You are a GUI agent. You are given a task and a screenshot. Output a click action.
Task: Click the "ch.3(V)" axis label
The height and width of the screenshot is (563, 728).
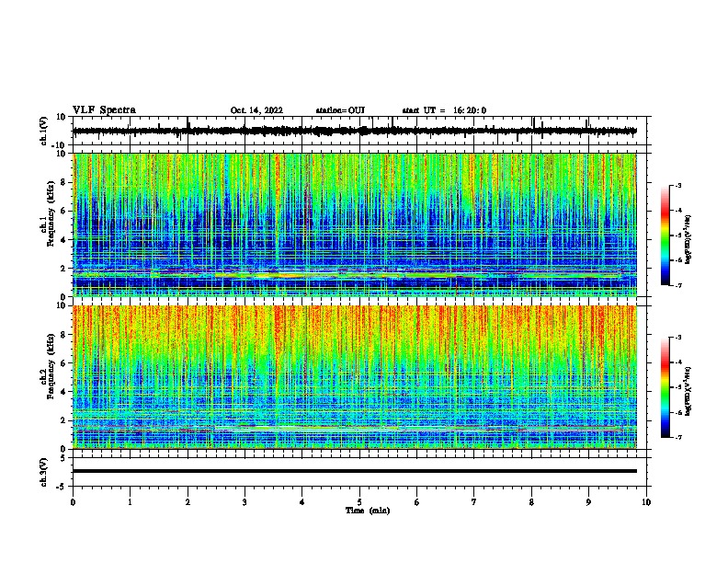(x=44, y=472)
